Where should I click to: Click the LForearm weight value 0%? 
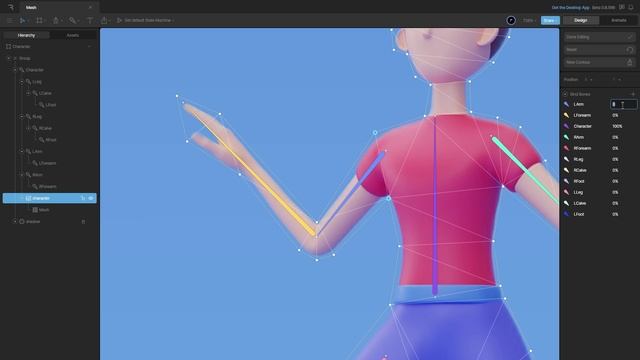pos(615,116)
